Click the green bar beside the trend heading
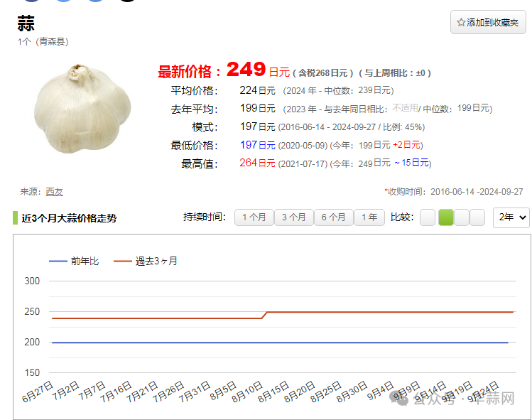 click(x=15, y=217)
